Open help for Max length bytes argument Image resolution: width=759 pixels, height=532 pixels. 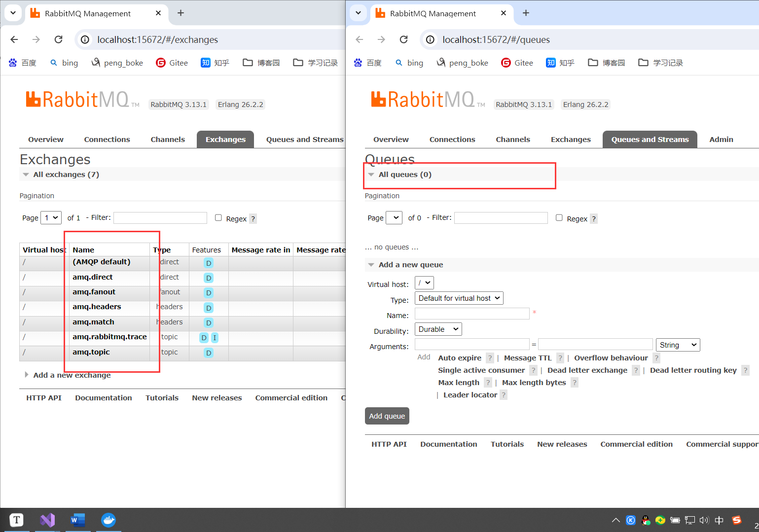tap(575, 383)
